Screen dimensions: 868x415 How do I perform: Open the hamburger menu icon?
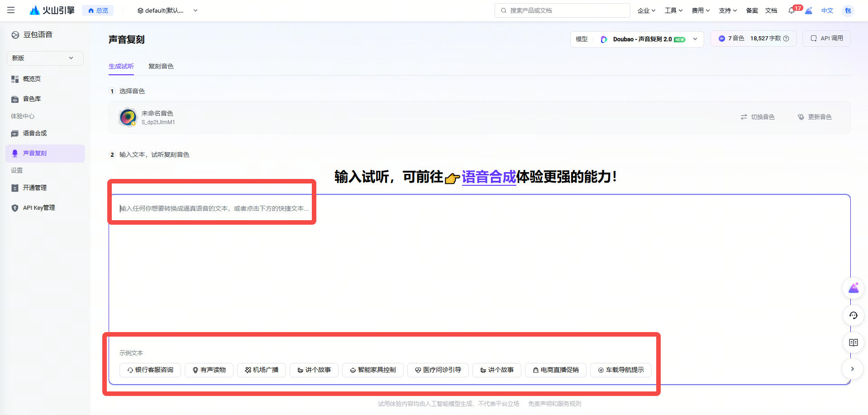[11, 10]
